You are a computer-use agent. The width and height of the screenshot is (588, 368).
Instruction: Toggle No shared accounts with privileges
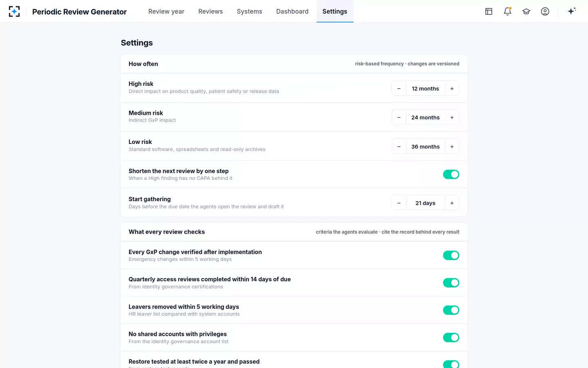coord(451,338)
